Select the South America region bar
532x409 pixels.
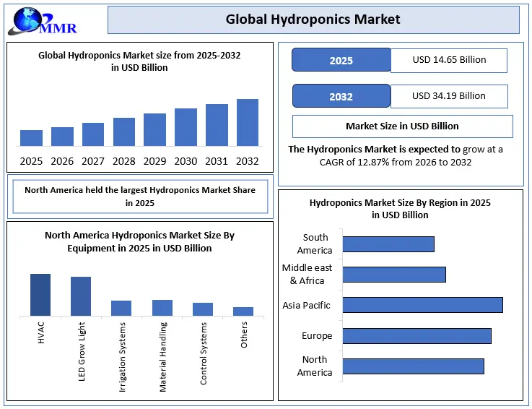point(388,244)
